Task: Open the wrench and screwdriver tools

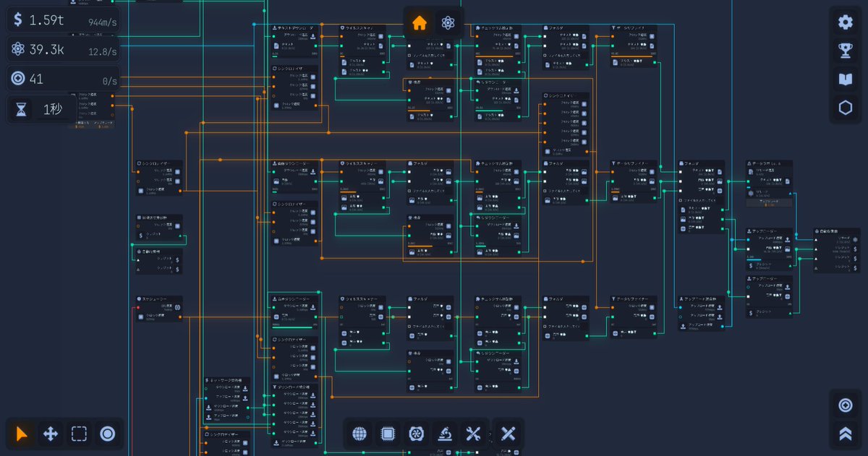Action: pos(473,434)
